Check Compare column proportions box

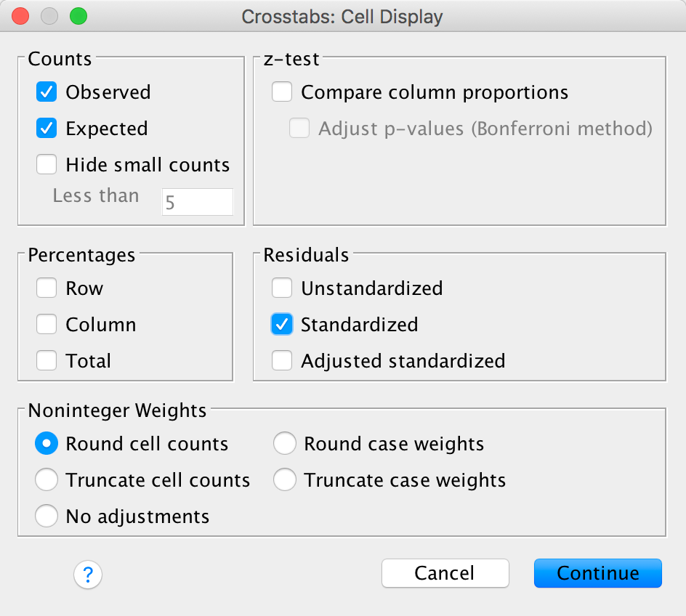(282, 92)
